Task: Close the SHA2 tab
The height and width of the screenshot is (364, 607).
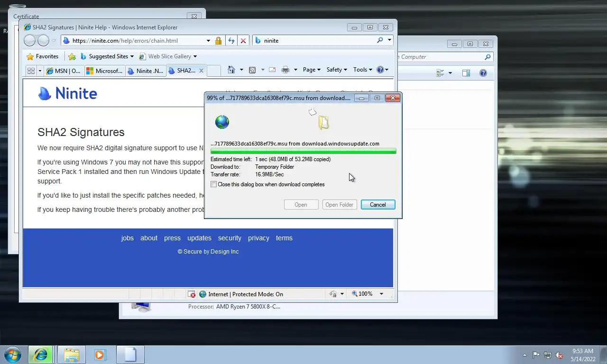Action: [x=201, y=71]
